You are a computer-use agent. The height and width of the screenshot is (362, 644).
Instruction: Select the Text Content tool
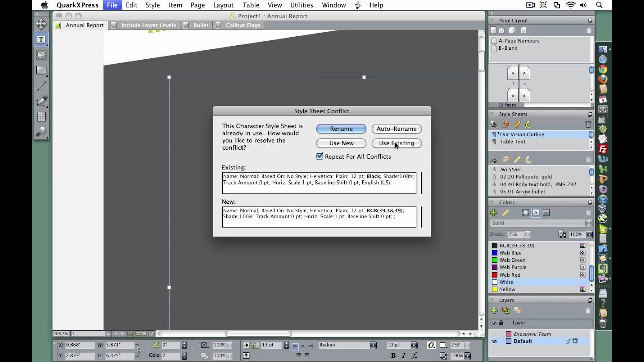coord(41,39)
